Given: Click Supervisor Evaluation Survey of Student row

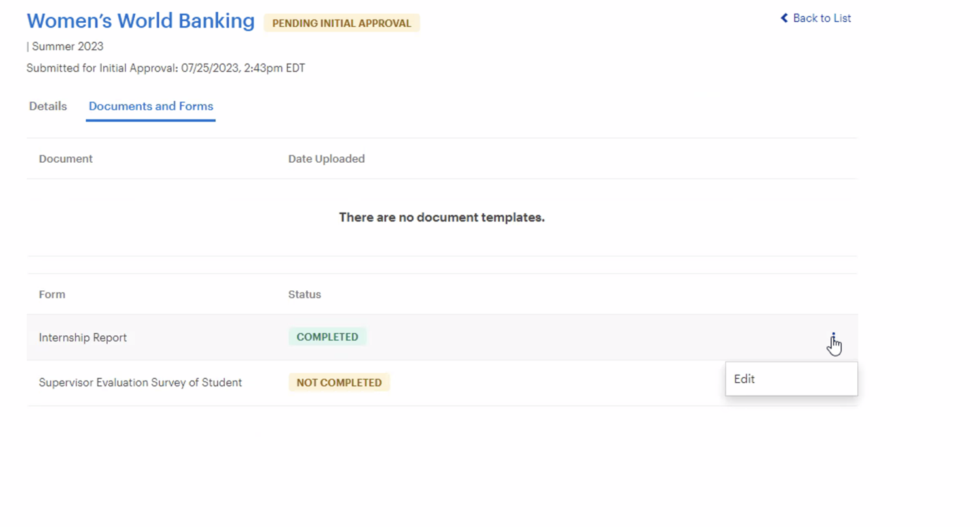Looking at the screenshot, I should tap(442, 382).
